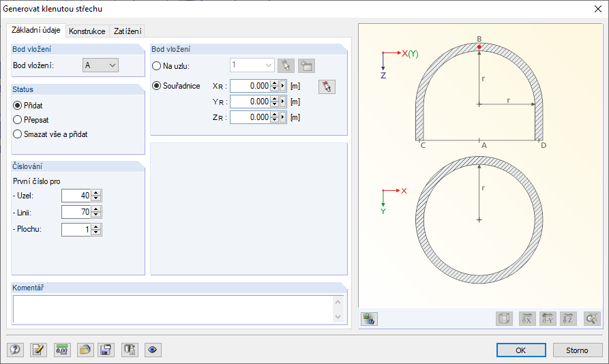Close the Generovat klenutou střechu dialog

click(x=598, y=9)
